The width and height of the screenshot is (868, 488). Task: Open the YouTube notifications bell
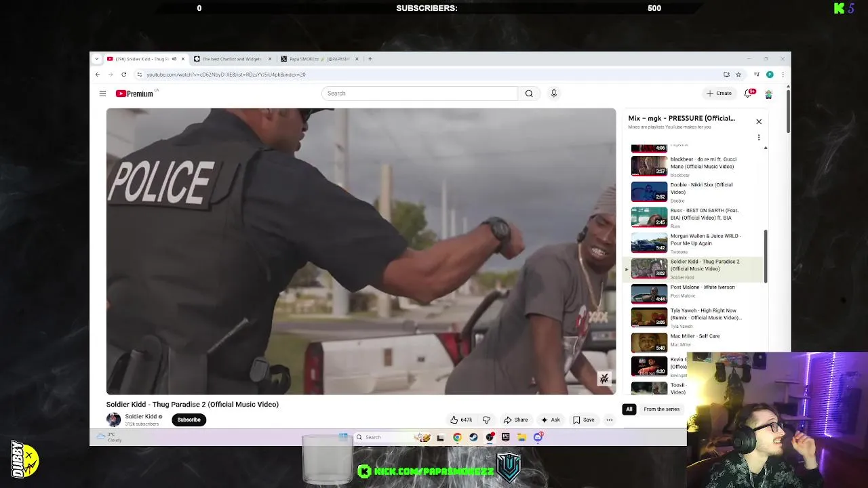click(749, 94)
